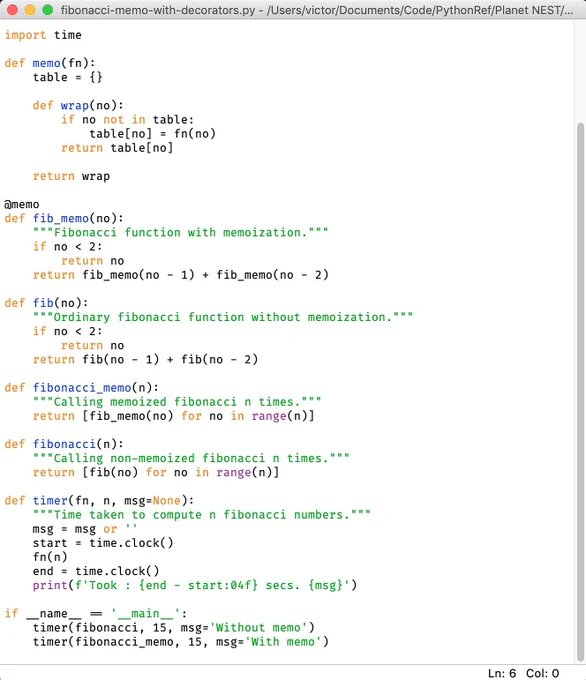The width and height of the screenshot is (586, 680).
Task: Click the green zoom window button
Action: [48, 10]
